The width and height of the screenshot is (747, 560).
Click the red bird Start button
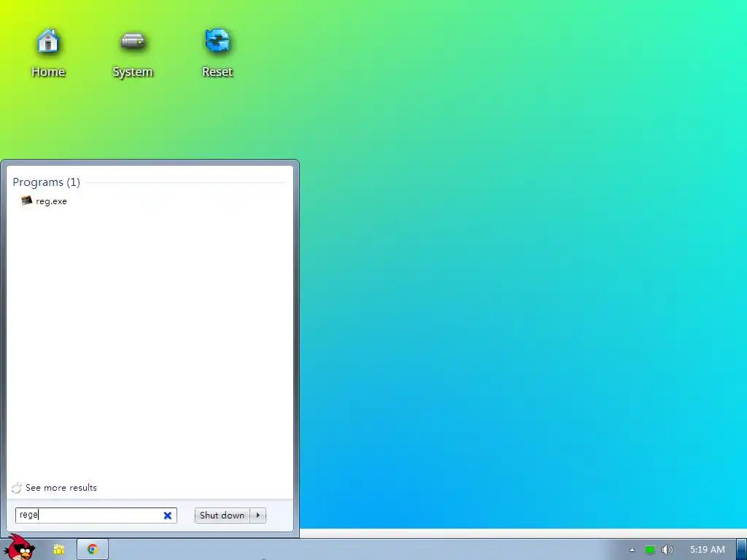pyautogui.click(x=20, y=548)
